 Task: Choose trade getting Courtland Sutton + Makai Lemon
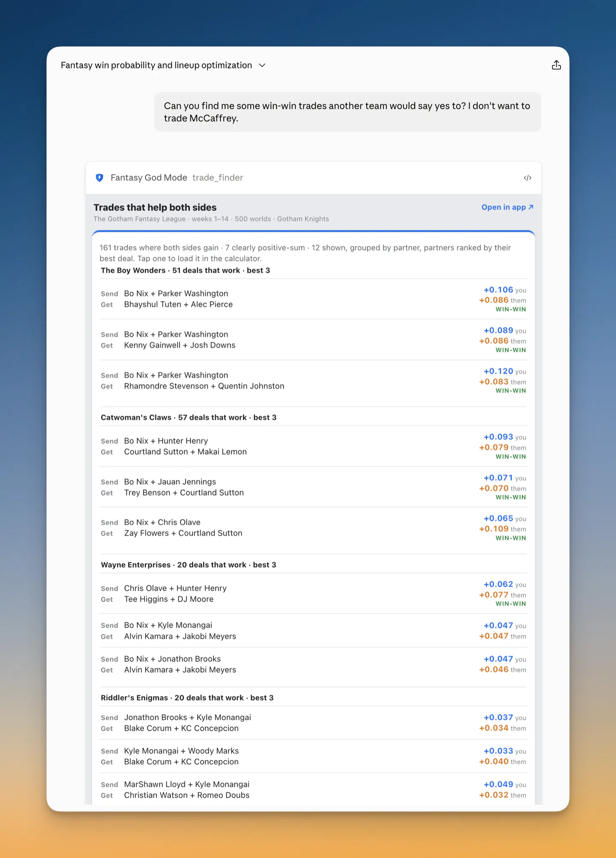[313, 447]
